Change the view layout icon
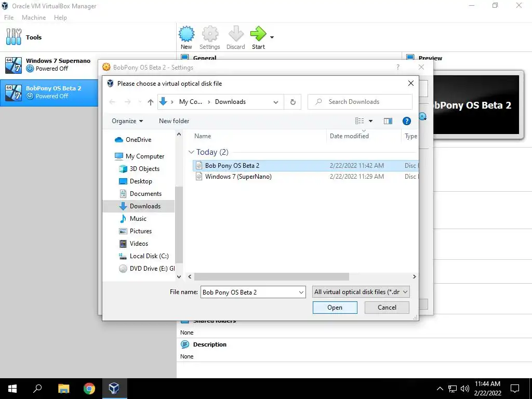The image size is (532, 399). [360, 121]
